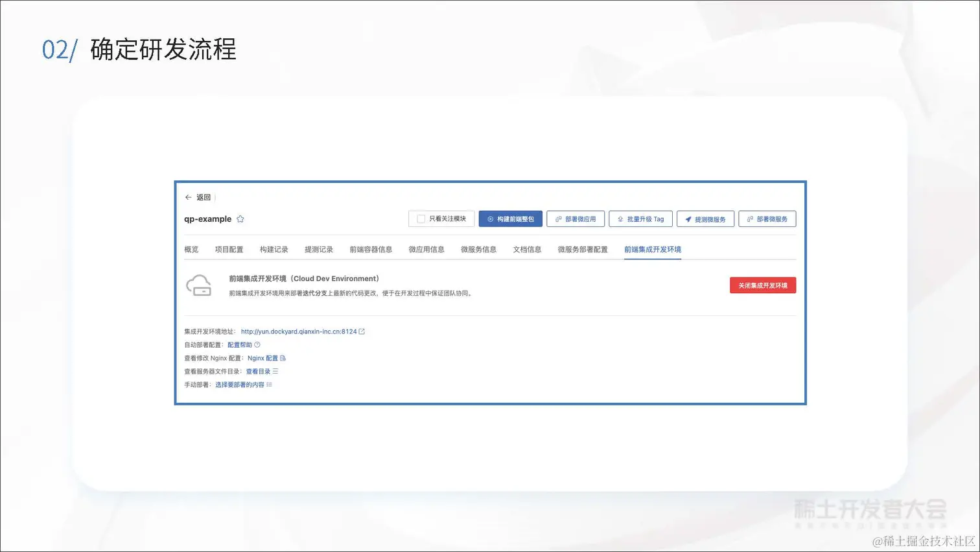Viewport: 980px width, 552px height.
Task: Click the question mark help icon beside 配置帮助
Action: click(x=257, y=345)
